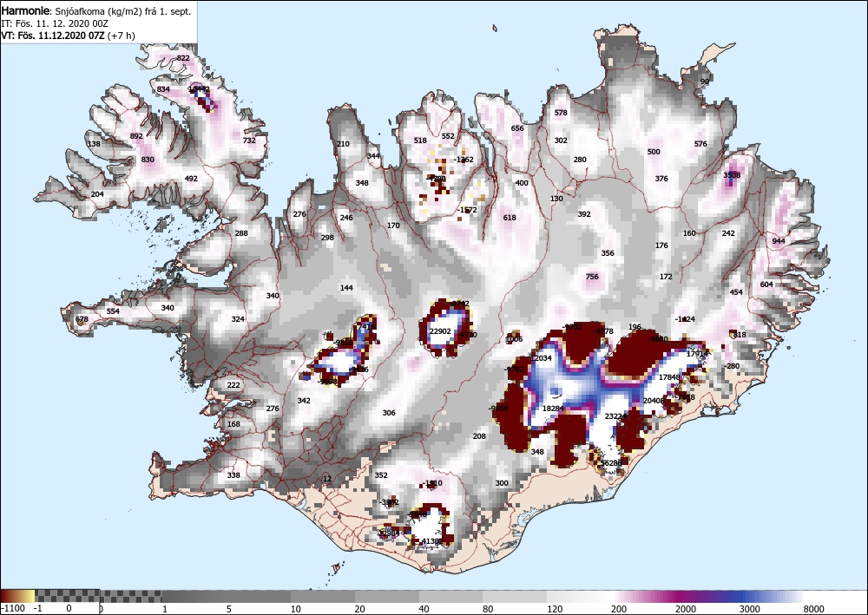Click the map value 500
This screenshot has height=615, width=868.
654,152
